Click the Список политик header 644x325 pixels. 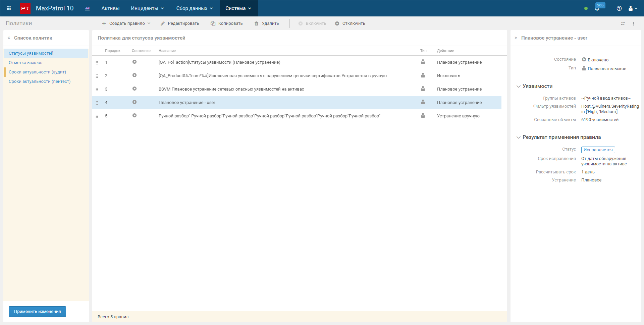33,38
